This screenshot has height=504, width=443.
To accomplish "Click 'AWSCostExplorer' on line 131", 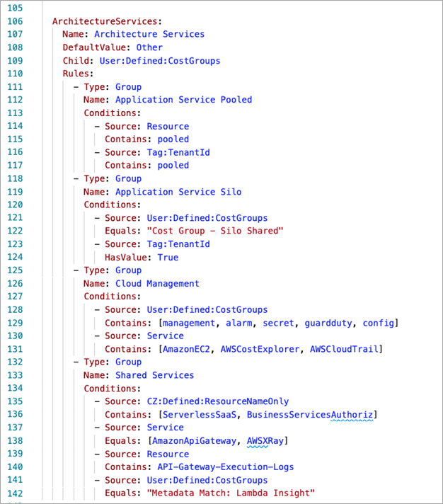I will pos(260,349).
